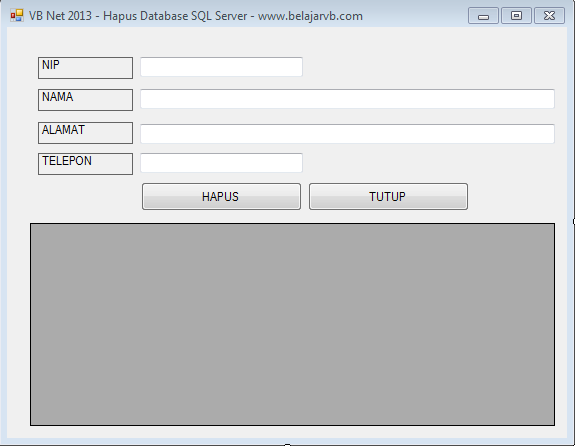Click the form icon in title bar
Image resolution: width=575 pixels, height=446 pixels.
(17, 16)
